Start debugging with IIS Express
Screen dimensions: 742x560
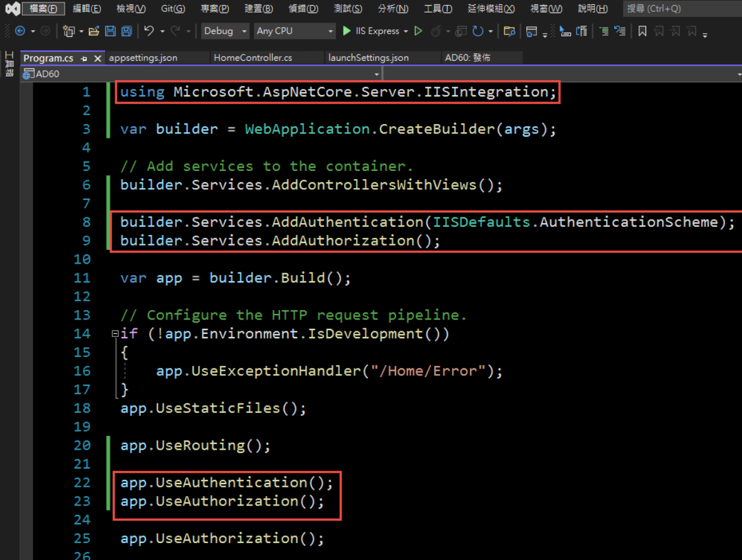371,31
